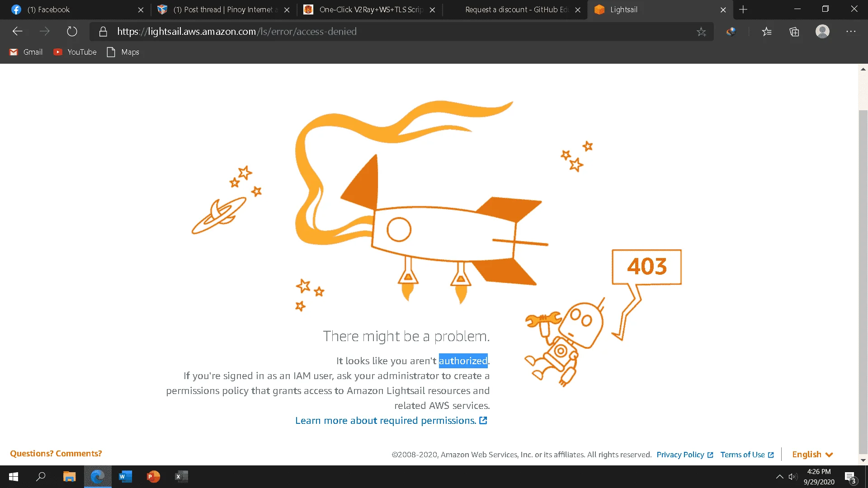
Task: Click the highlighted word authorized
Action: (x=463, y=361)
